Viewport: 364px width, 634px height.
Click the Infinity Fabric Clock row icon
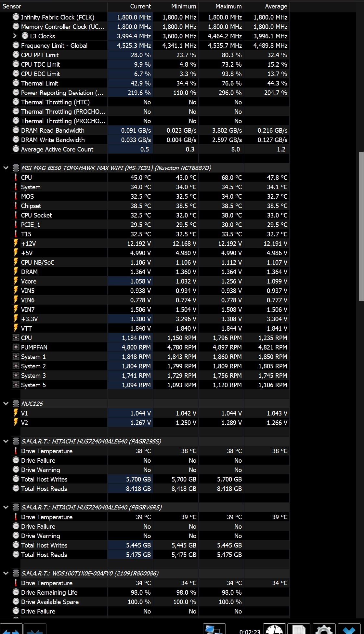pyautogui.click(x=16, y=17)
